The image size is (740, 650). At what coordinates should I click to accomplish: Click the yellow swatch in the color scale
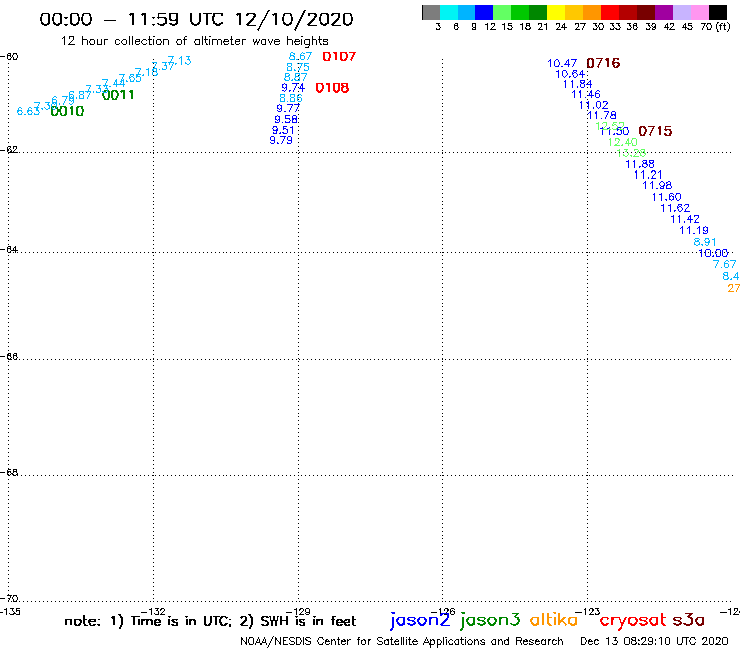click(556, 12)
